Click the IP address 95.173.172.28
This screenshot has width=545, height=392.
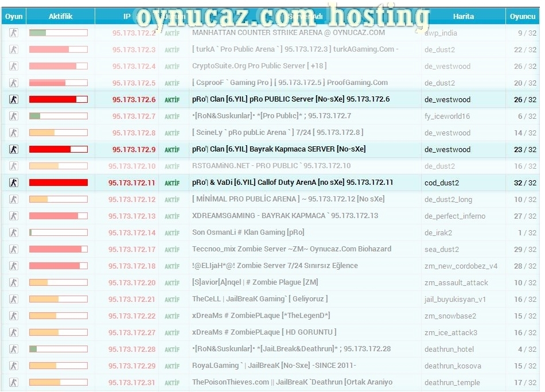tap(132, 349)
